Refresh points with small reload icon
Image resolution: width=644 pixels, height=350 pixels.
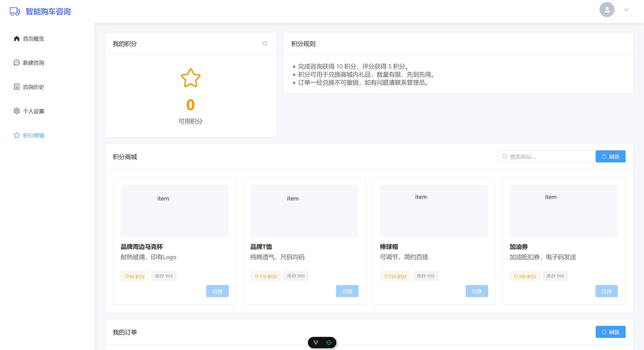(265, 44)
